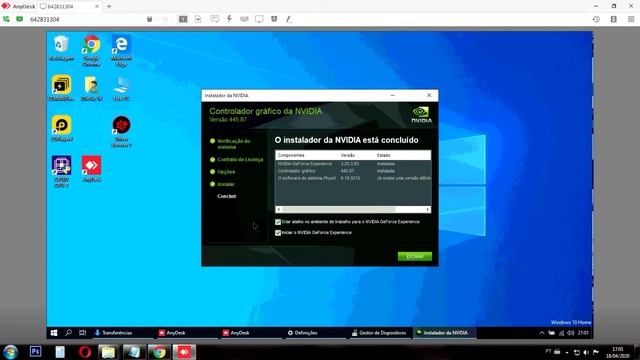Open the AnyDesk hamburger main menu
Screen dimensions: 640x360
(631, 19)
